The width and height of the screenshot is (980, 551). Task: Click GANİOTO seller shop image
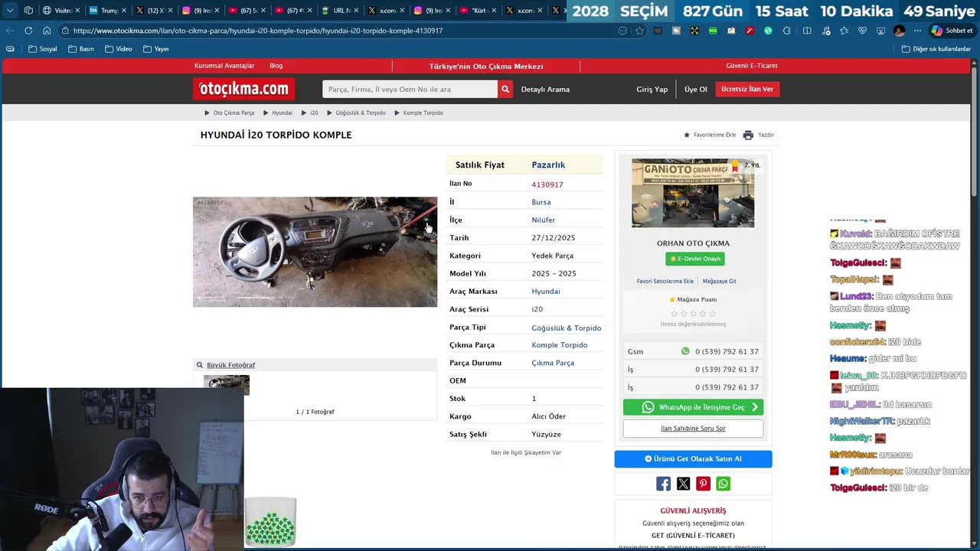pos(693,193)
